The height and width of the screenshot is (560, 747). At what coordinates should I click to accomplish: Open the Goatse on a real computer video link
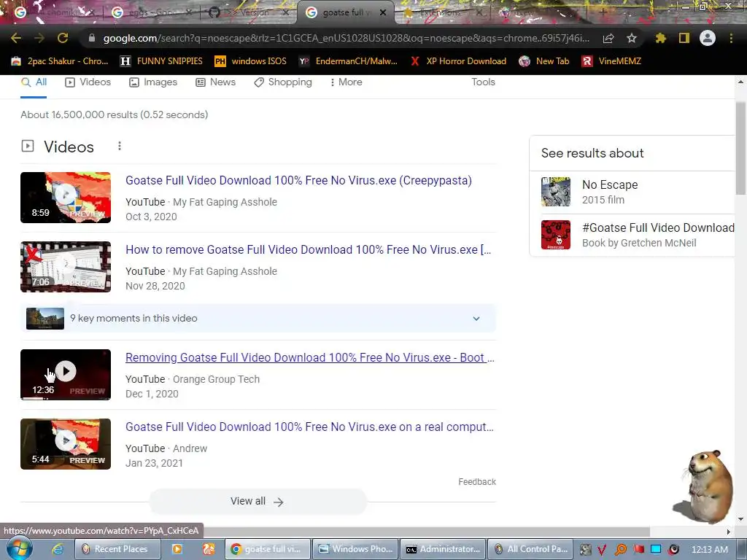point(309,427)
